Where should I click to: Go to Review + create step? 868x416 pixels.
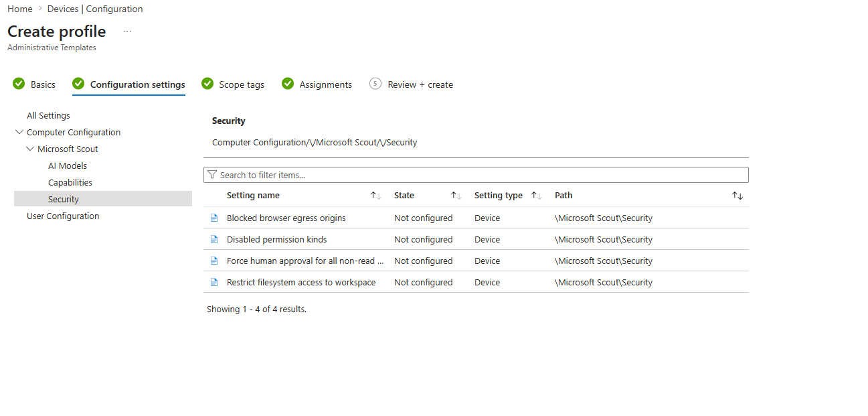click(420, 84)
